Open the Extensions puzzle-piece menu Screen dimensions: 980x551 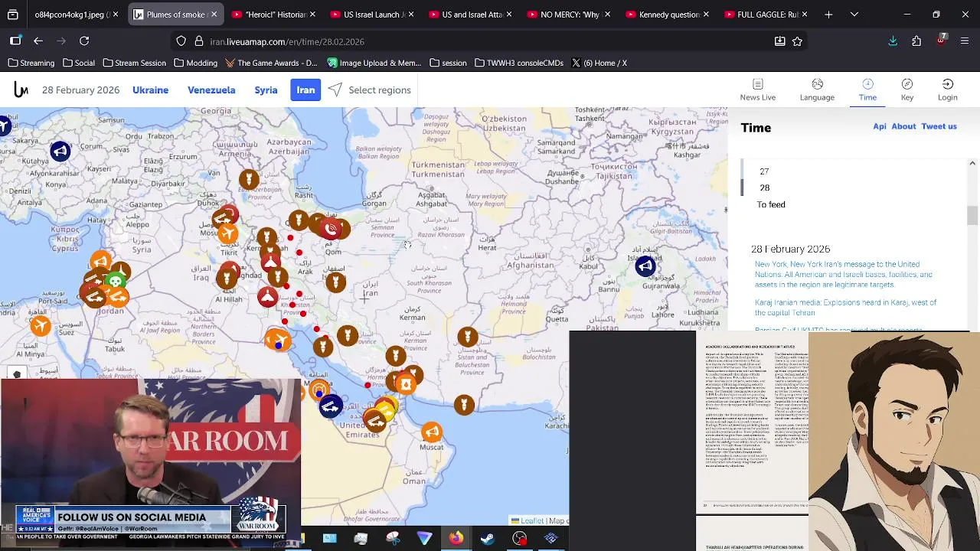pyautogui.click(x=916, y=41)
